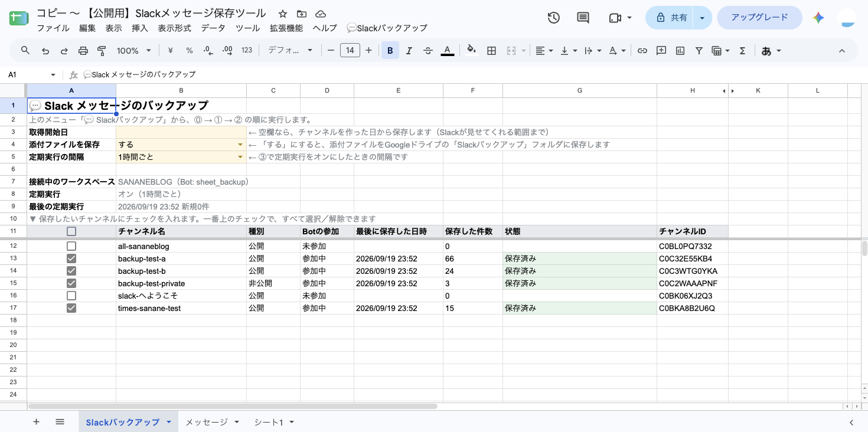This screenshot has width=868, height=432.
Task: Star this spreadsheet document
Action: (x=283, y=14)
